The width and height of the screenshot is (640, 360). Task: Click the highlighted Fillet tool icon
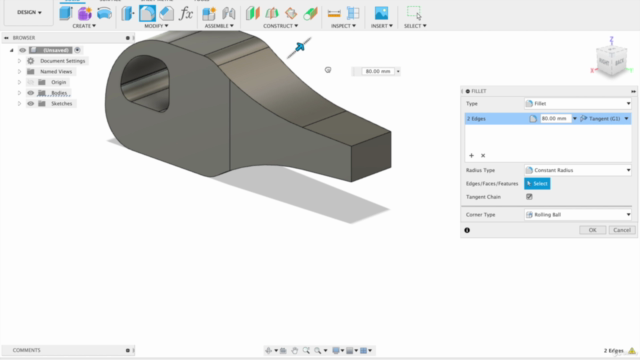(x=147, y=13)
